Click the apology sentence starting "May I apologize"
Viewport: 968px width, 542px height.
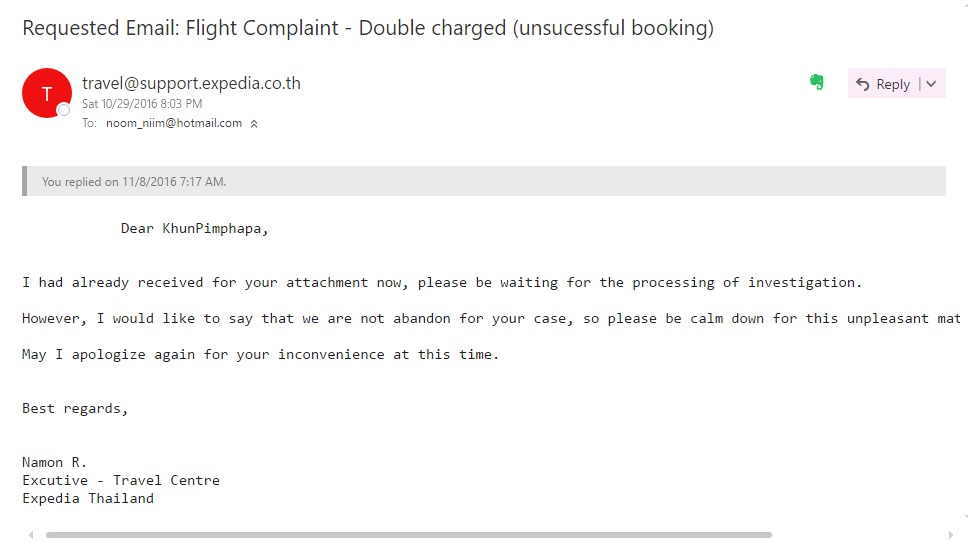260,354
